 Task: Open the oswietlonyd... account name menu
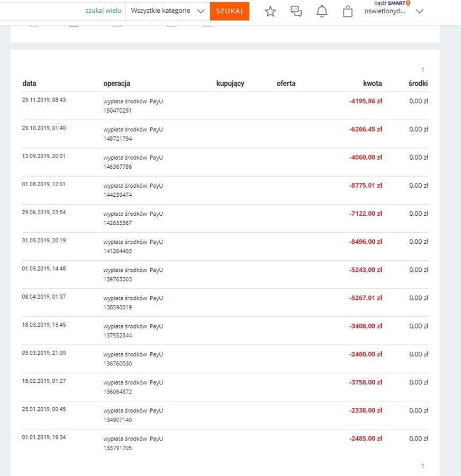[x=385, y=12]
